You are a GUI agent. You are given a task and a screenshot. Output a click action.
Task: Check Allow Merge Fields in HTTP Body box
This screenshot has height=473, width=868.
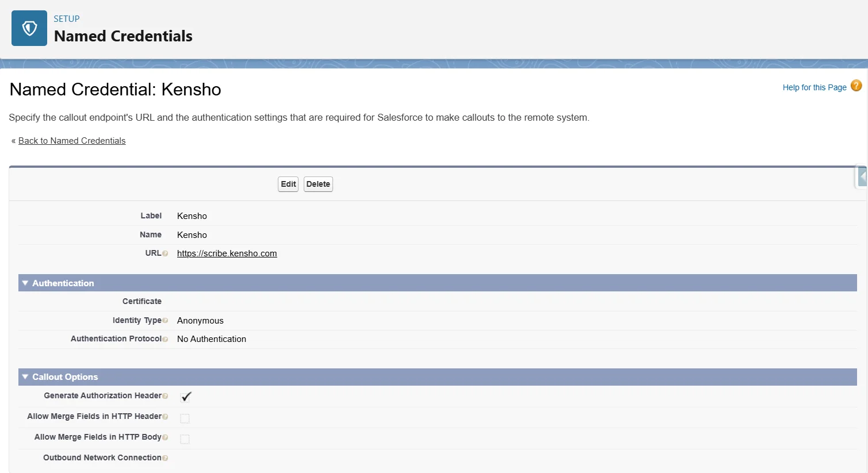(x=185, y=439)
